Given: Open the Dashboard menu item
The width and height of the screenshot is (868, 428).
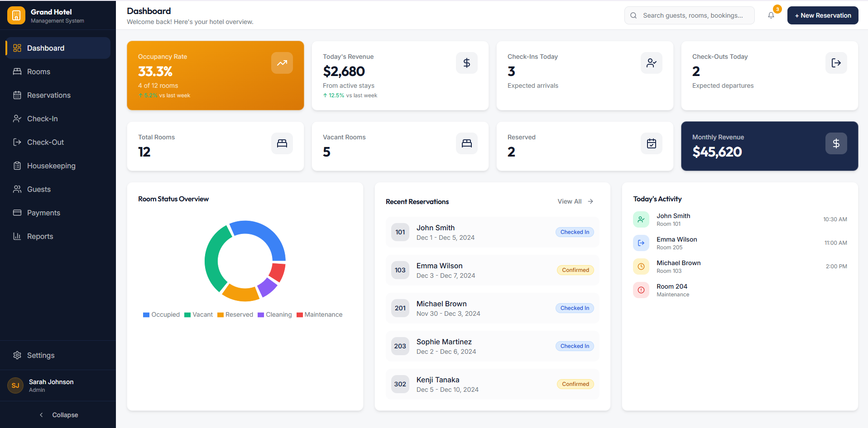Looking at the screenshot, I should tap(58, 48).
